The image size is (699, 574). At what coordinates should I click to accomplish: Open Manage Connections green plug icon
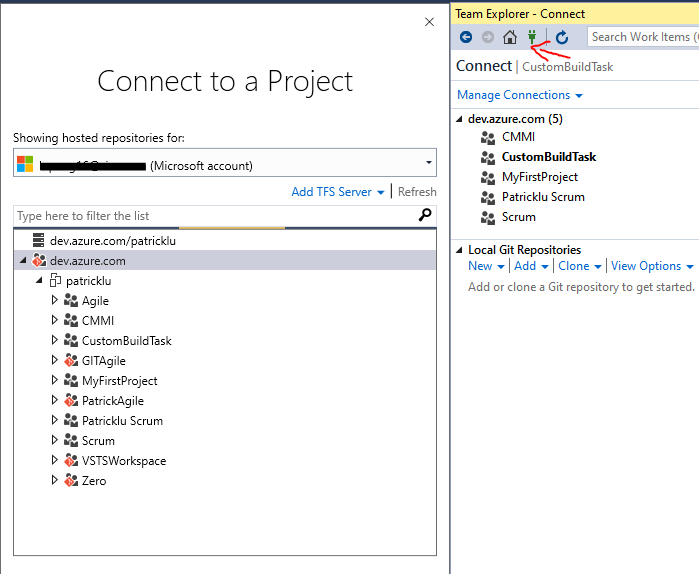tap(532, 37)
